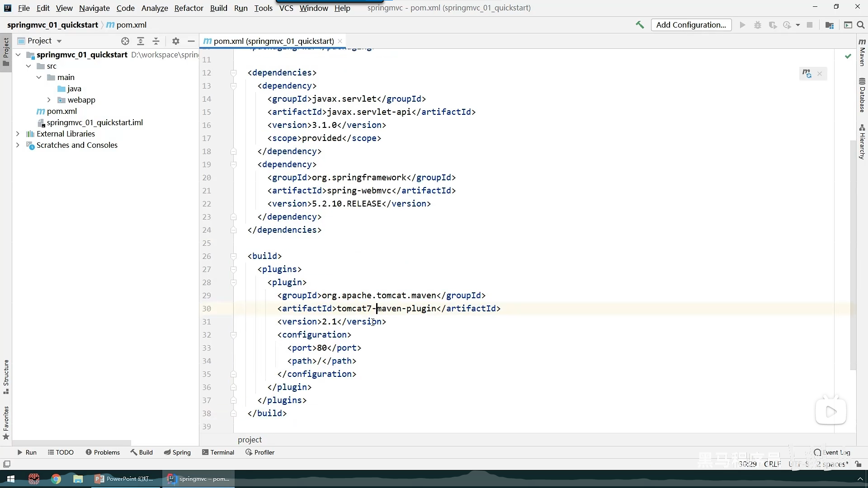
Task: Open the Tools menu
Action: coord(263,8)
